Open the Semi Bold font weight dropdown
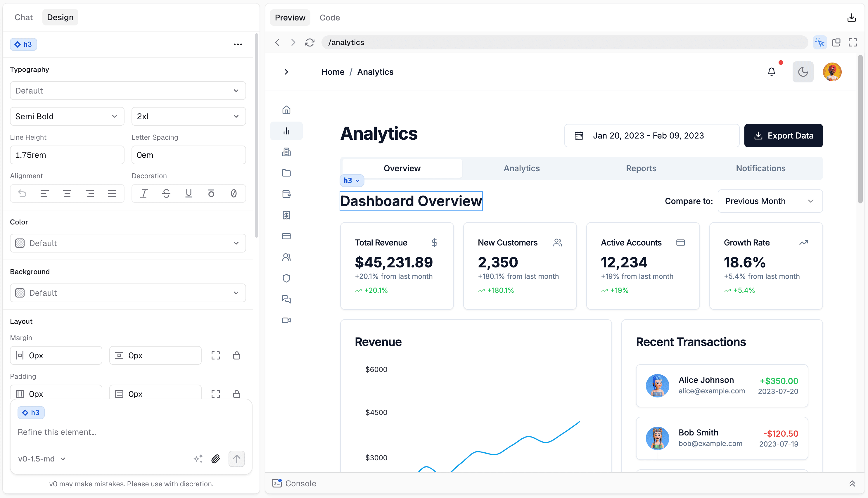 [67, 116]
